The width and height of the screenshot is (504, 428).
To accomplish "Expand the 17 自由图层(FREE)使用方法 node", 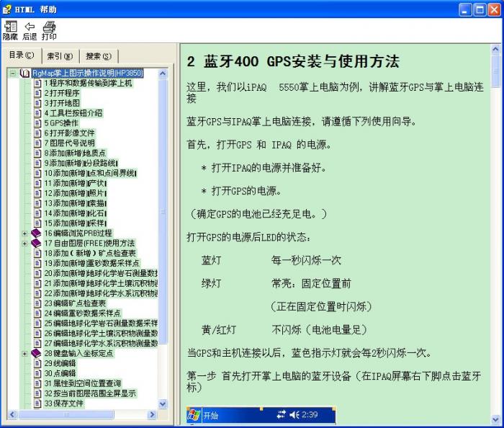I will [x=24, y=244].
